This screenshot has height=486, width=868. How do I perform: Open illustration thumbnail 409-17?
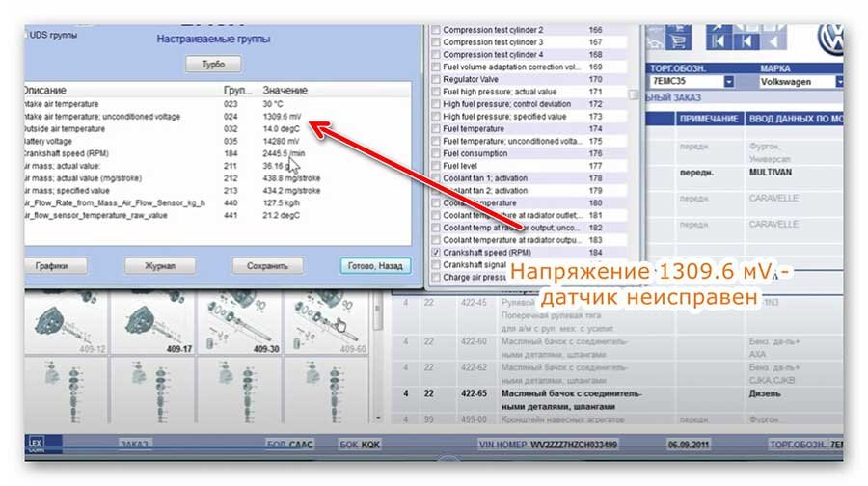point(153,324)
